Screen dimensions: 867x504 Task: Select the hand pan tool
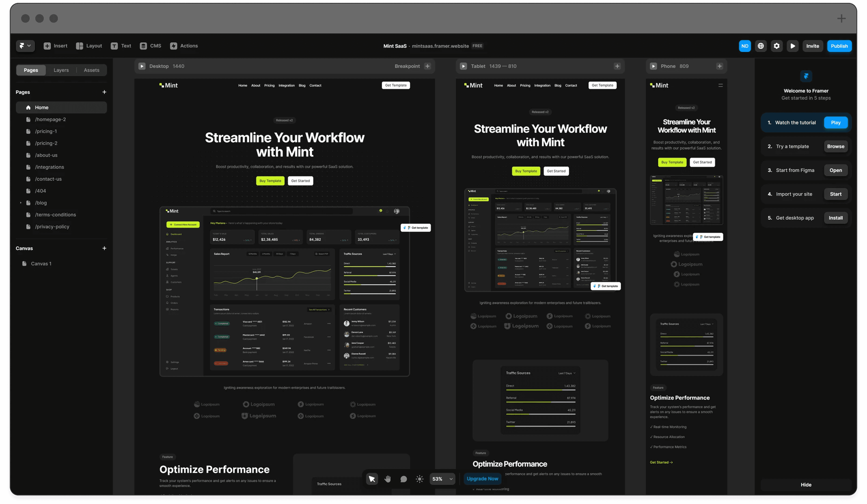click(387, 479)
